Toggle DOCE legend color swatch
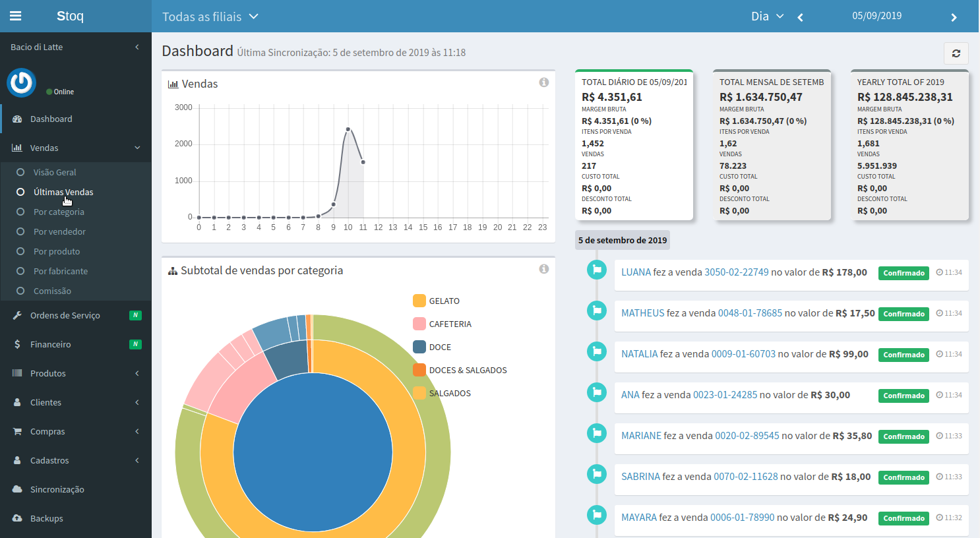Image resolution: width=980 pixels, height=538 pixels. [419, 347]
